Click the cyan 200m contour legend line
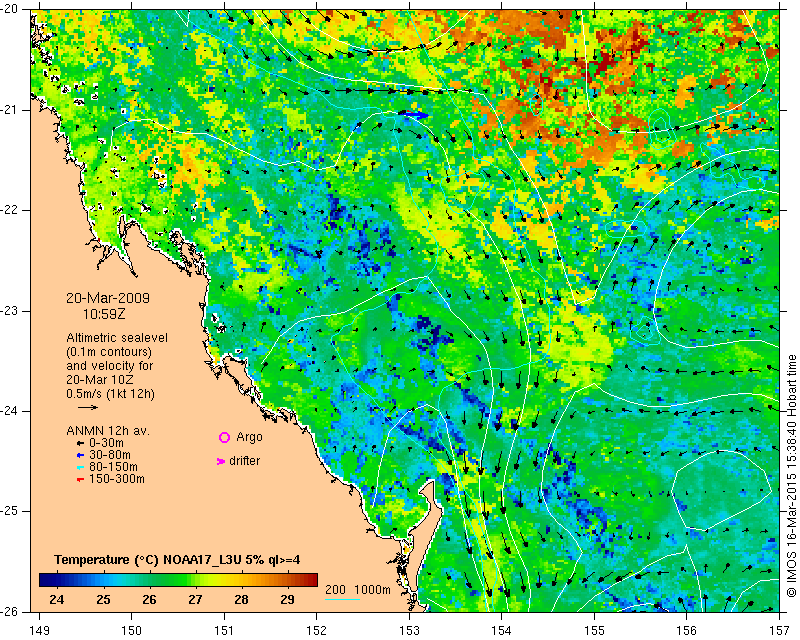 [342, 599]
